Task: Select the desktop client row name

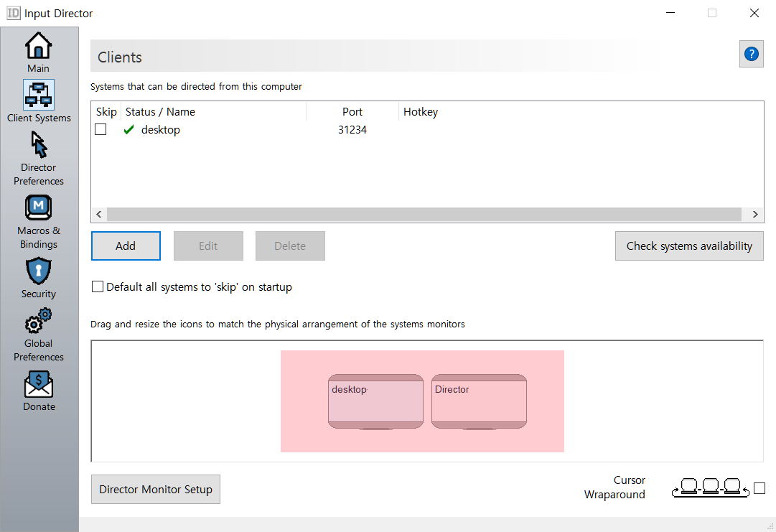Action: (x=160, y=130)
